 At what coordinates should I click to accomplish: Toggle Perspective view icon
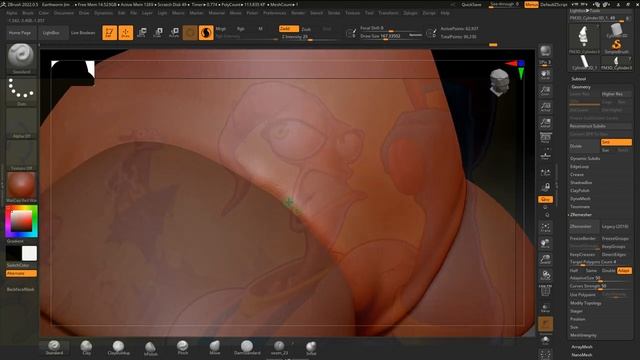[545, 138]
